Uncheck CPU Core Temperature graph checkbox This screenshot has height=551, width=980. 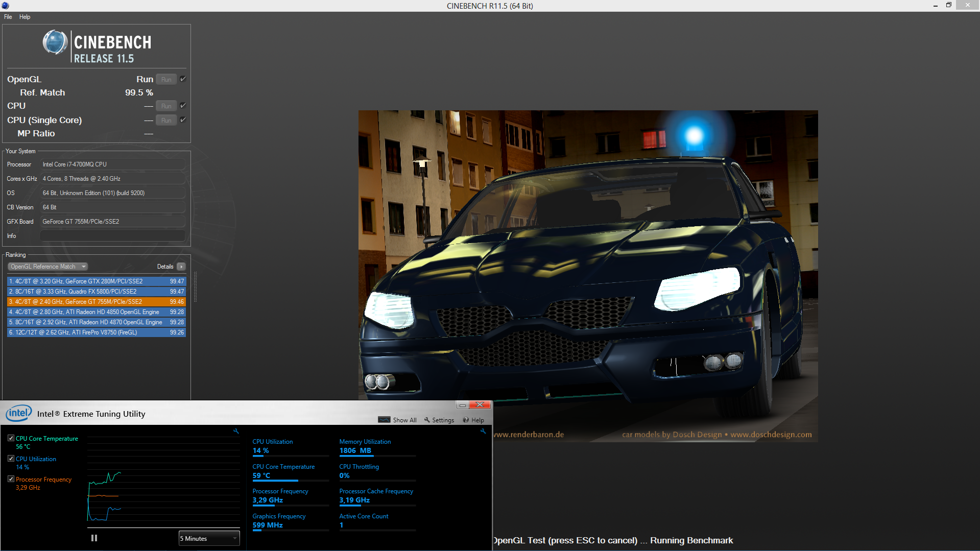click(x=11, y=438)
